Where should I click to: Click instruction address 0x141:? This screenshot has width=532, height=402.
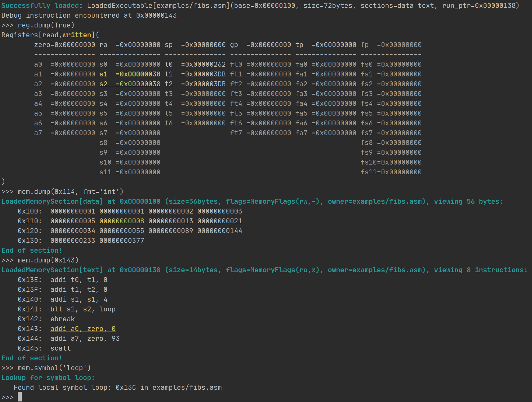30,309
